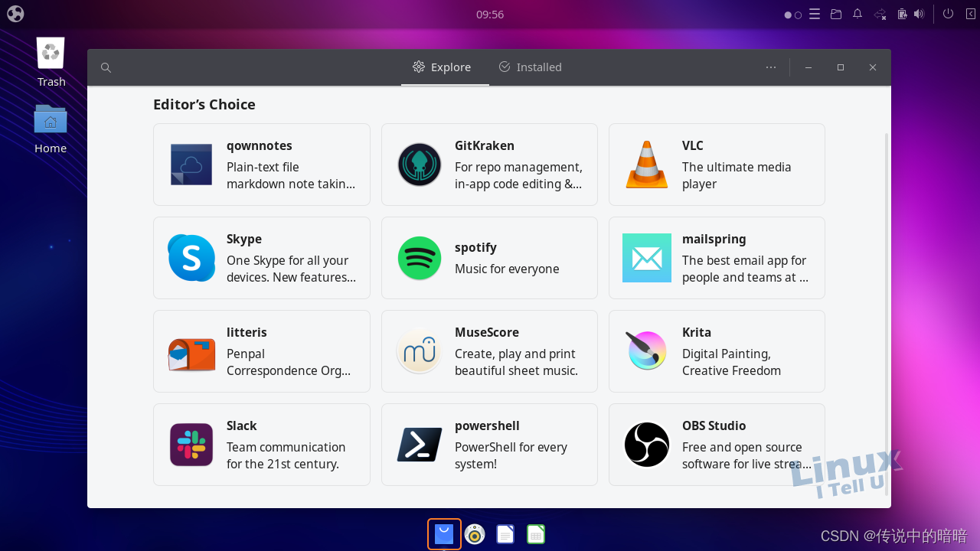The width and height of the screenshot is (980, 551).
Task: Open the Places folder icon in the top panel
Action: (x=836, y=14)
